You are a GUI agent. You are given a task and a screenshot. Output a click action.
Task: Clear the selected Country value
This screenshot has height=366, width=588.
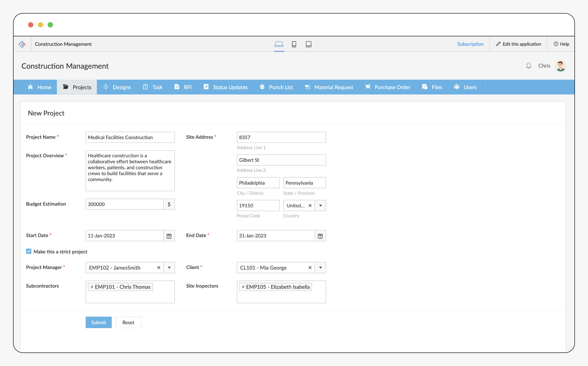coord(310,206)
